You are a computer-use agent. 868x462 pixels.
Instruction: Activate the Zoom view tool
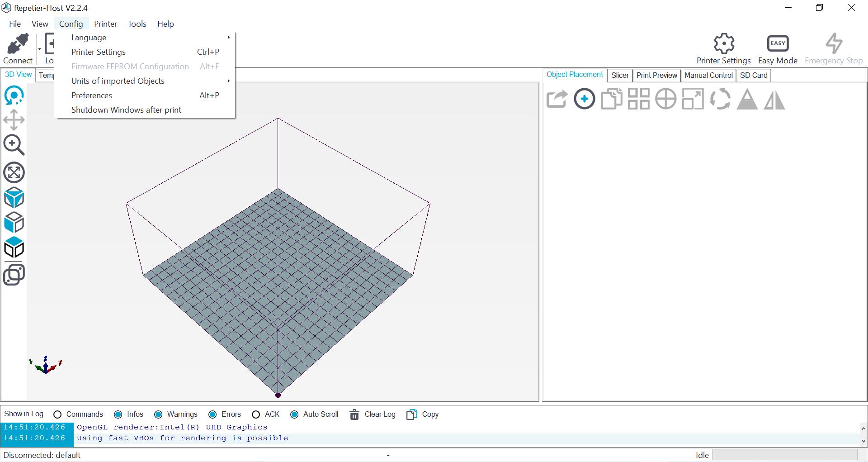[14, 145]
